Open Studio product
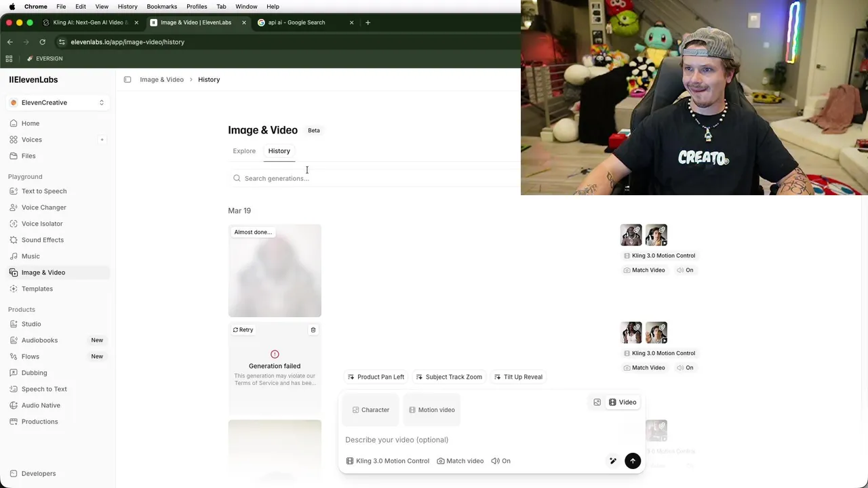The width and height of the screenshot is (868, 488). tap(31, 324)
